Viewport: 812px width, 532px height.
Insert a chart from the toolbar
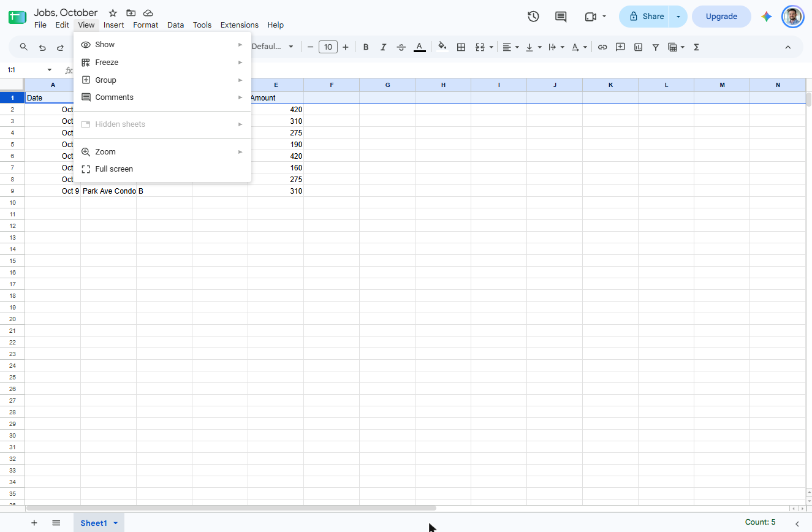pyautogui.click(x=638, y=47)
